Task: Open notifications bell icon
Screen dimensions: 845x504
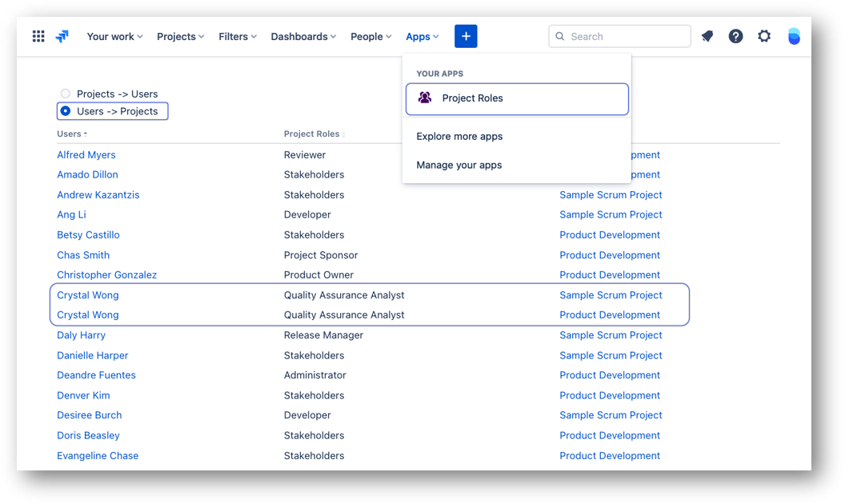Action: pyautogui.click(x=707, y=36)
